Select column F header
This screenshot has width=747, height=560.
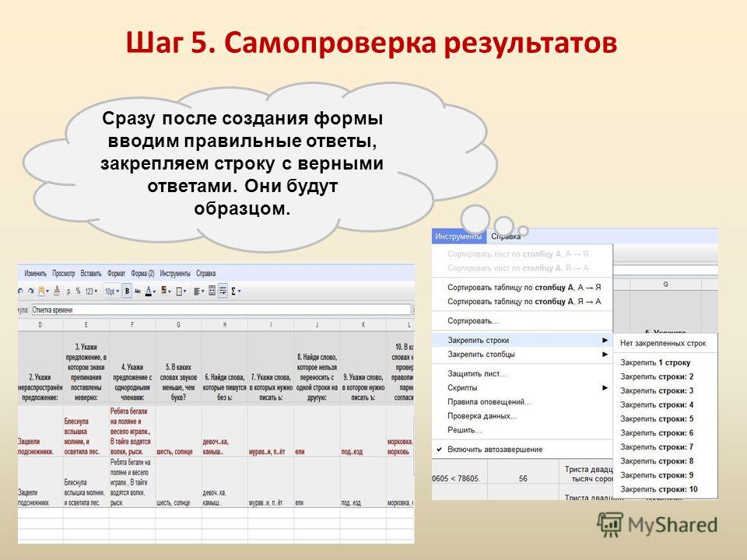pyautogui.click(x=132, y=325)
